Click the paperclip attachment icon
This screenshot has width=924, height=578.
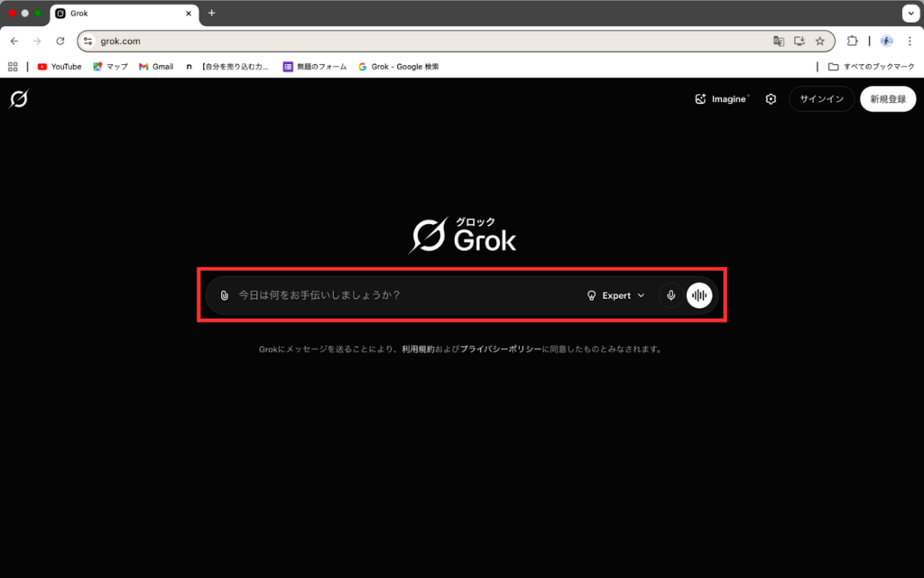pos(225,294)
